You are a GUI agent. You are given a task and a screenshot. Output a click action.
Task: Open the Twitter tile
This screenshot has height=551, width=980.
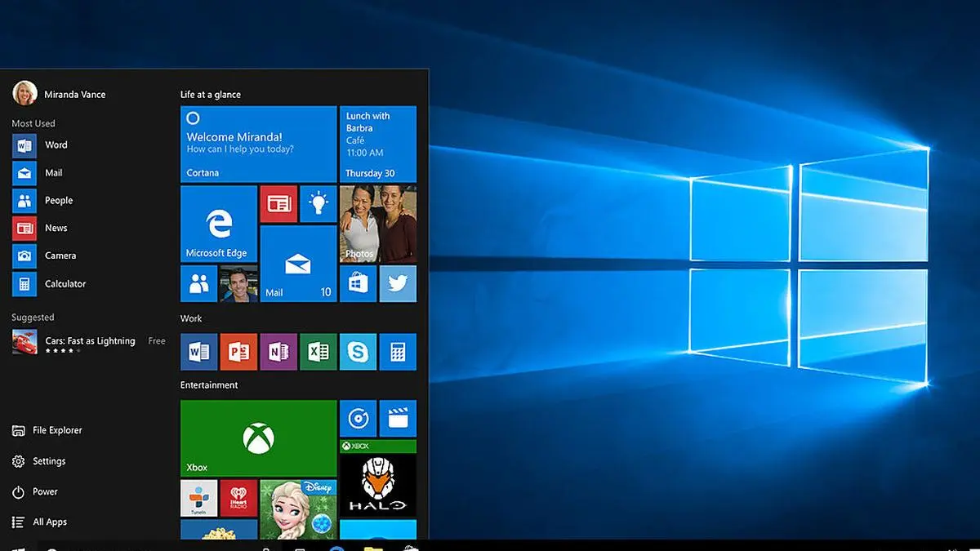click(x=398, y=283)
